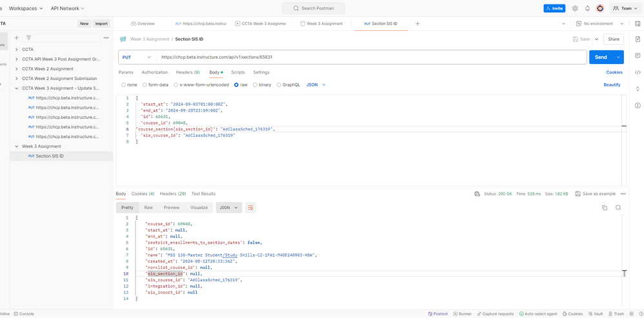Open Postman settings gear icon
The image size is (644, 318).
click(x=575, y=8)
